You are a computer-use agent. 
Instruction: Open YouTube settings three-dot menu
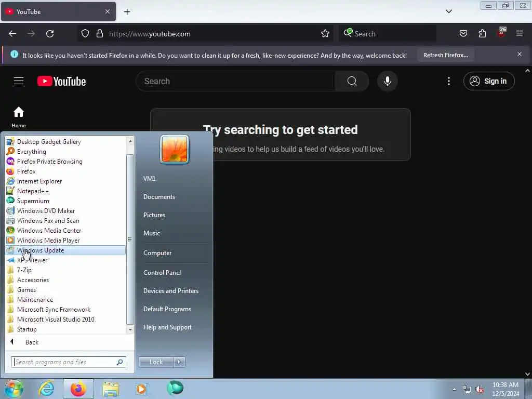[x=448, y=81]
